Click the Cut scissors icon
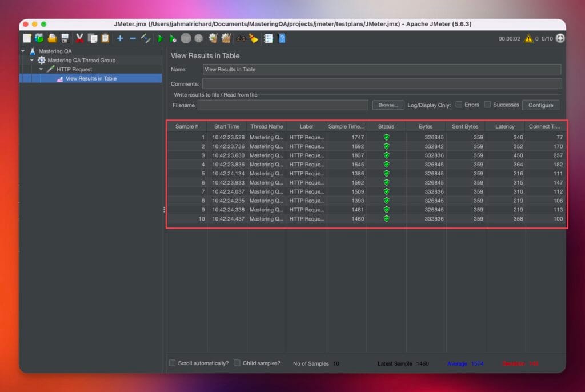Image resolution: width=585 pixels, height=392 pixels. point(79,38)
